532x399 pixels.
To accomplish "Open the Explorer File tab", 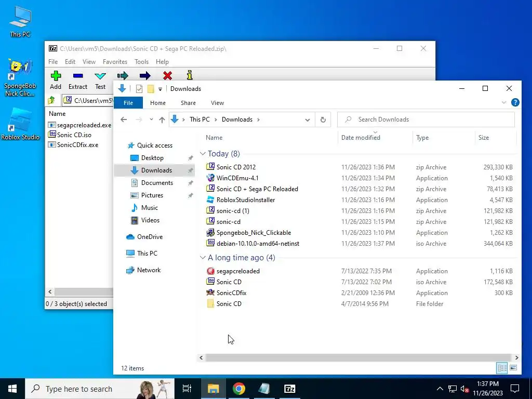I will [128, 103].
